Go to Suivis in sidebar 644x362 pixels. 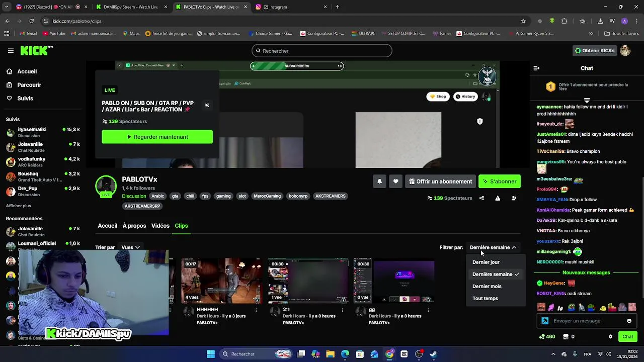[25, 99]
